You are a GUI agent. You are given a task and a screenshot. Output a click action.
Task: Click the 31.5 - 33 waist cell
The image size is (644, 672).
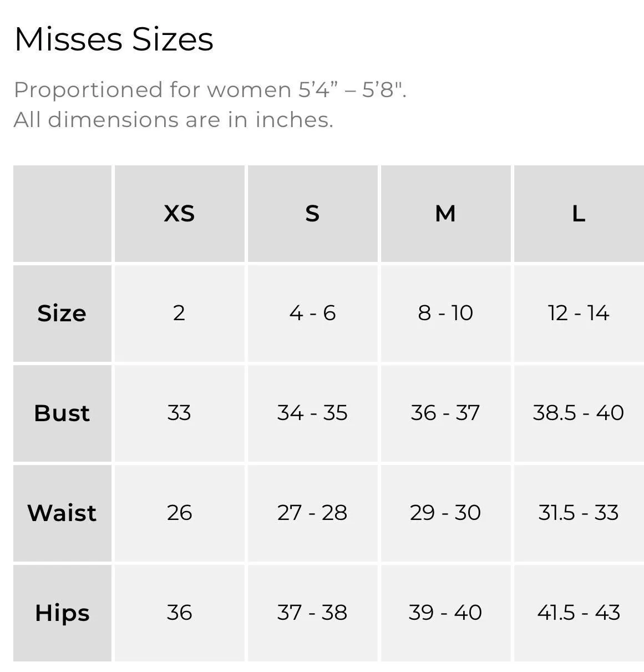click(579, 513)
